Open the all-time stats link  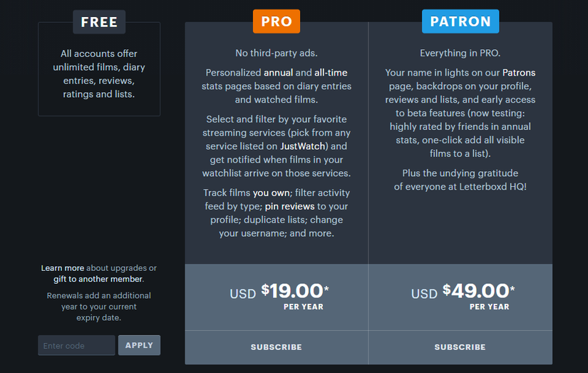click(x=330, y=73)
